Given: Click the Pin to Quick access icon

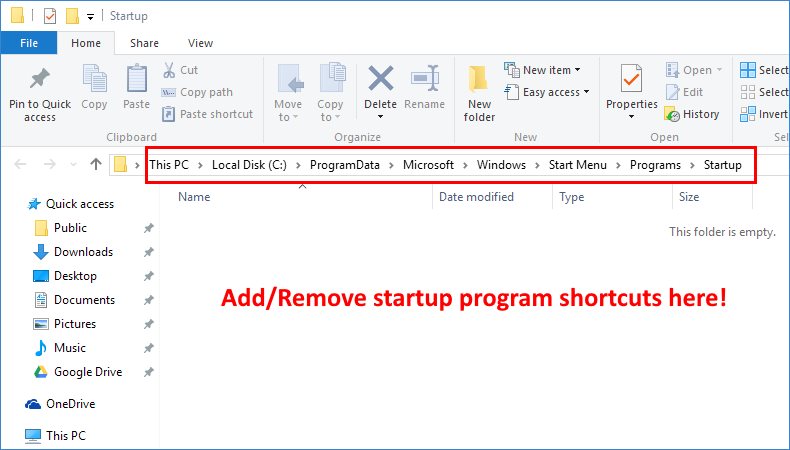Looking at the screenshot, I should 40,79.
